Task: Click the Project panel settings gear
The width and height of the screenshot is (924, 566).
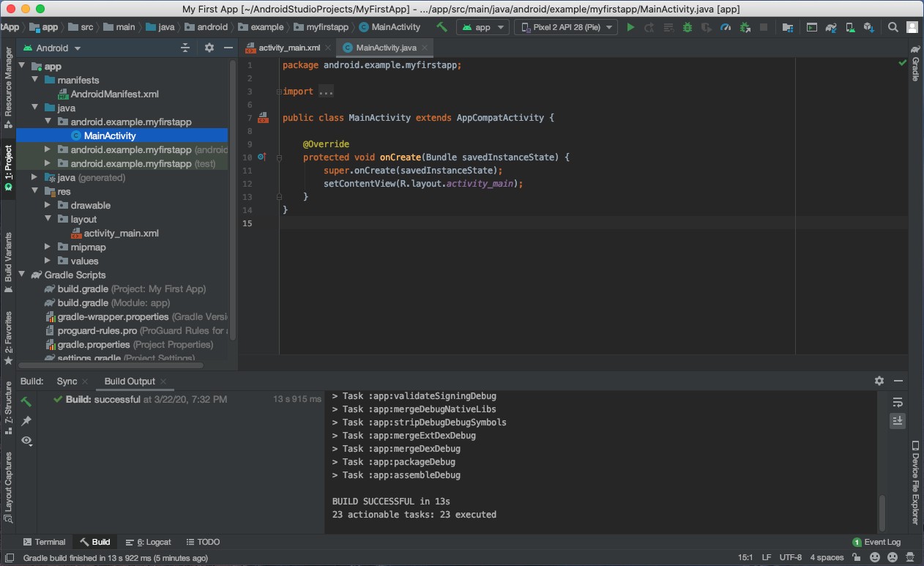Action: pos(209,48)
